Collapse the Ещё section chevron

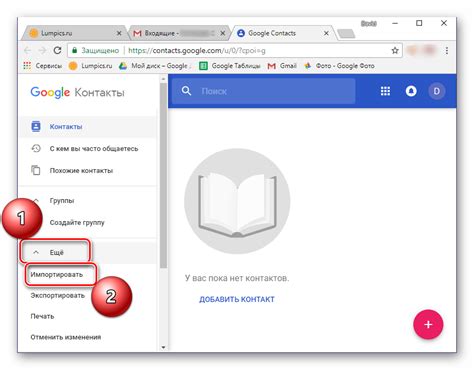coord(36,252)
